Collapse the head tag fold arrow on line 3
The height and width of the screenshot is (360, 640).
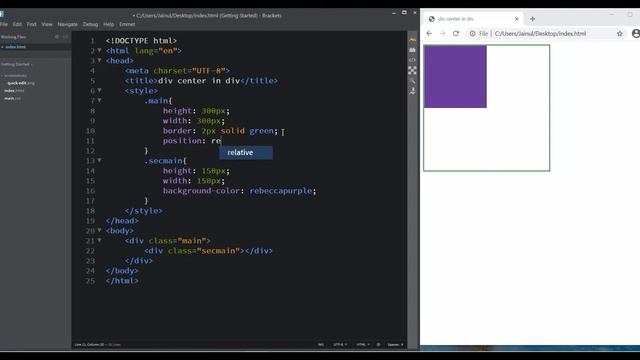coord(99,60)
